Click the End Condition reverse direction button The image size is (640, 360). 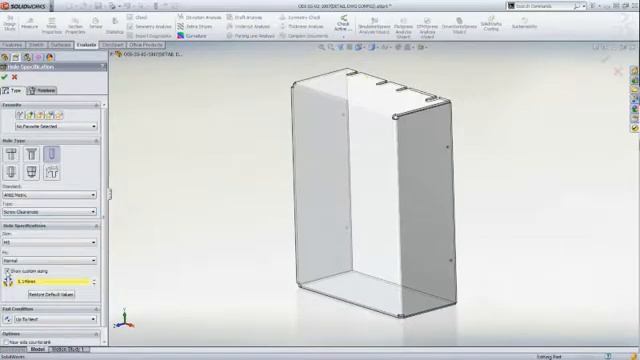[8, 319]
